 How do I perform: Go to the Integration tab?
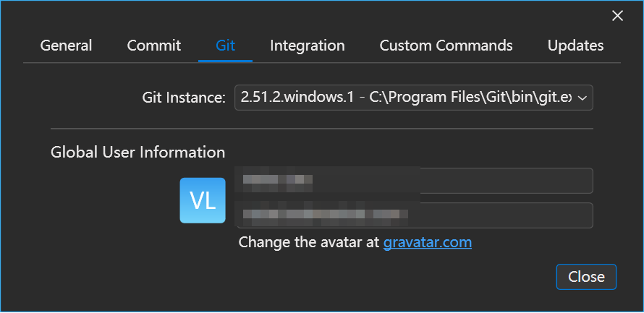coord(308,46)
